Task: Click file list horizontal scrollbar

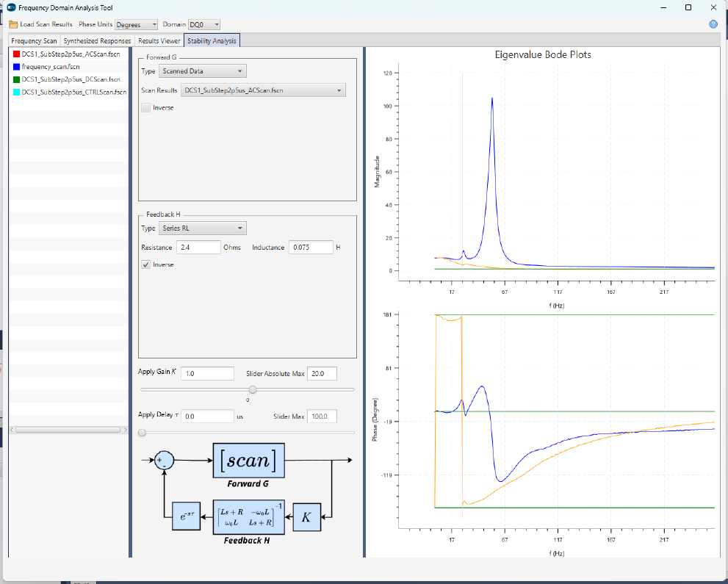Action: [x=69, y=430]
